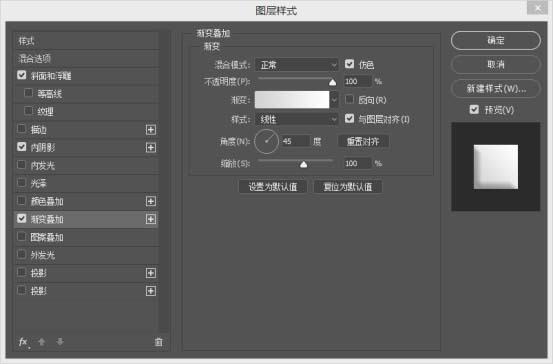Click the 重置对齐 button

coord(363,141)
